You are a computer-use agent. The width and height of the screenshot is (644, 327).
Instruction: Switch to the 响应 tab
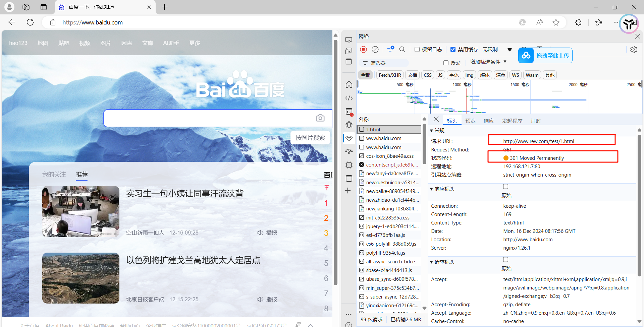pos(489,121)
